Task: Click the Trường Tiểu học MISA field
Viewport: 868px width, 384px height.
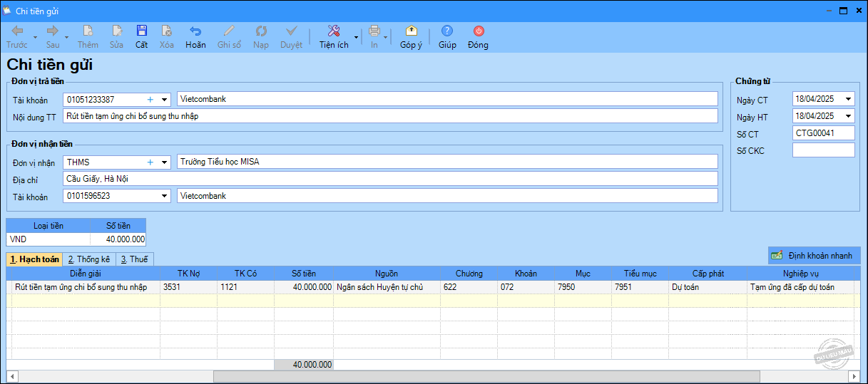Action: coord(447,162)
